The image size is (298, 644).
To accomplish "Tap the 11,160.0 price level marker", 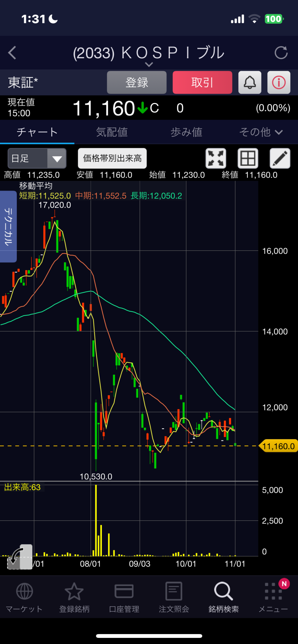I will [x=278, y=446].
